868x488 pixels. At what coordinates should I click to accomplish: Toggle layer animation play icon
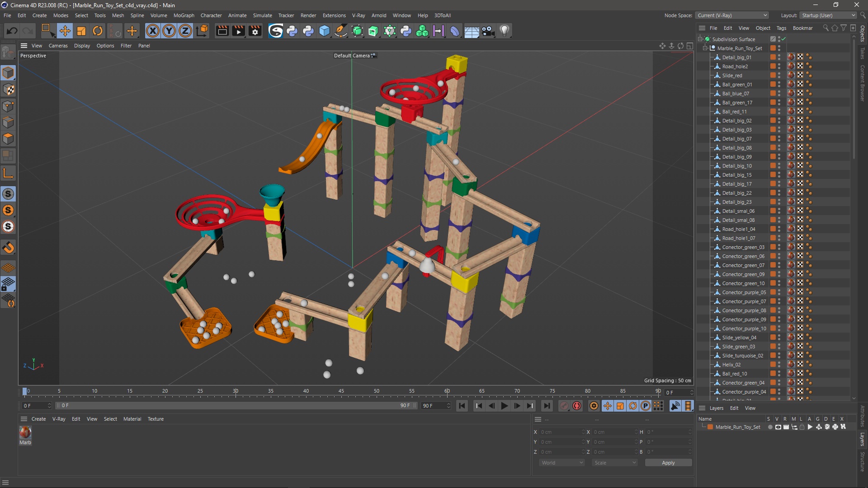810,427
